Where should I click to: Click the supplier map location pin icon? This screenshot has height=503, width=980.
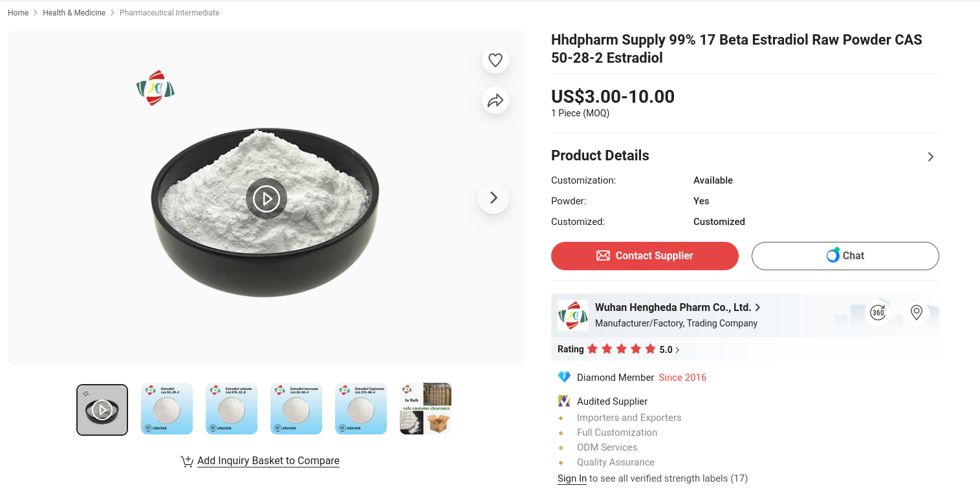(x=916, y=313)
